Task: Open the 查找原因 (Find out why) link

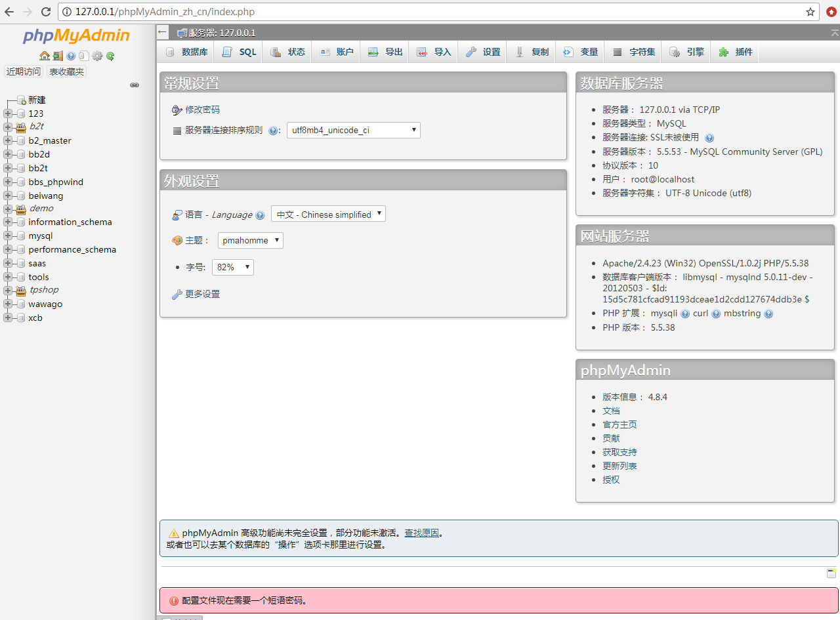Action: (x=423, y=533)
